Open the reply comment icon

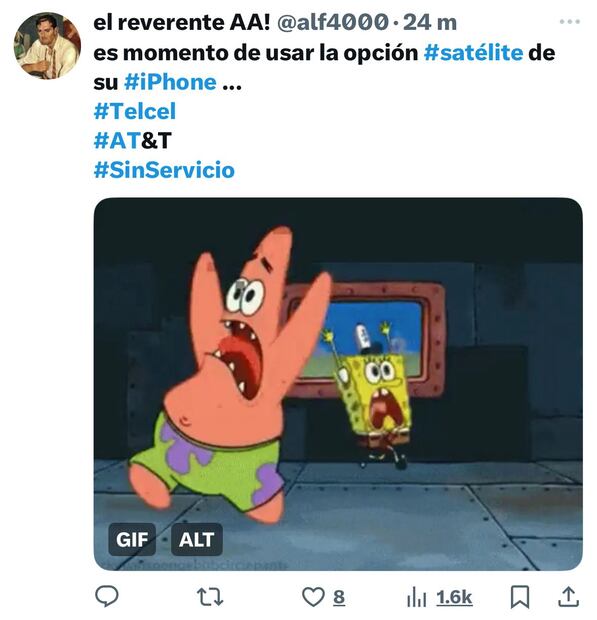(107, 596)
